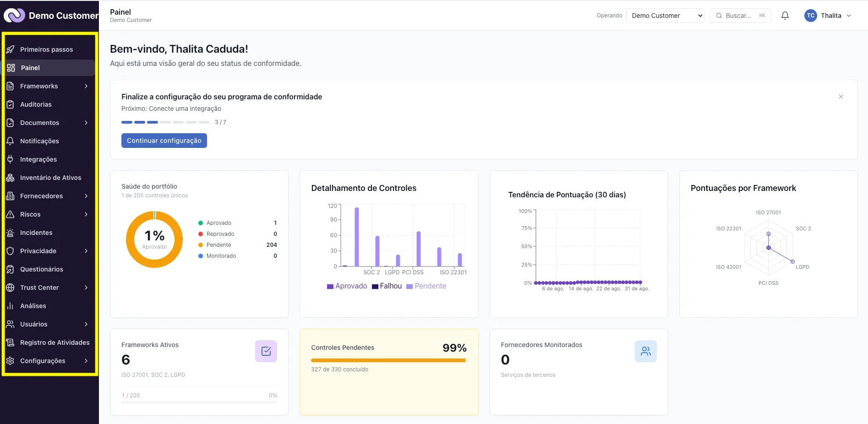
Task: Click the rocket icon beside Primeiros passos
Action: click(10, 49)
